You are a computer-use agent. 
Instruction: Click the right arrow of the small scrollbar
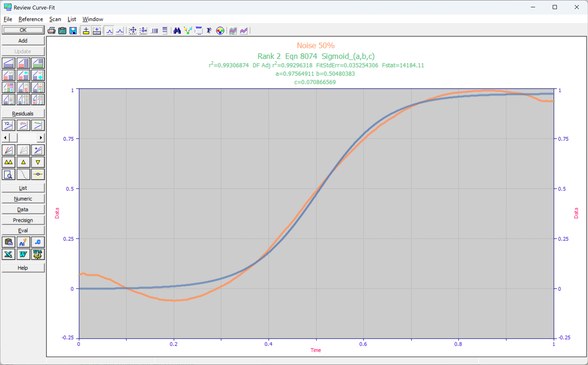(41, 138)
